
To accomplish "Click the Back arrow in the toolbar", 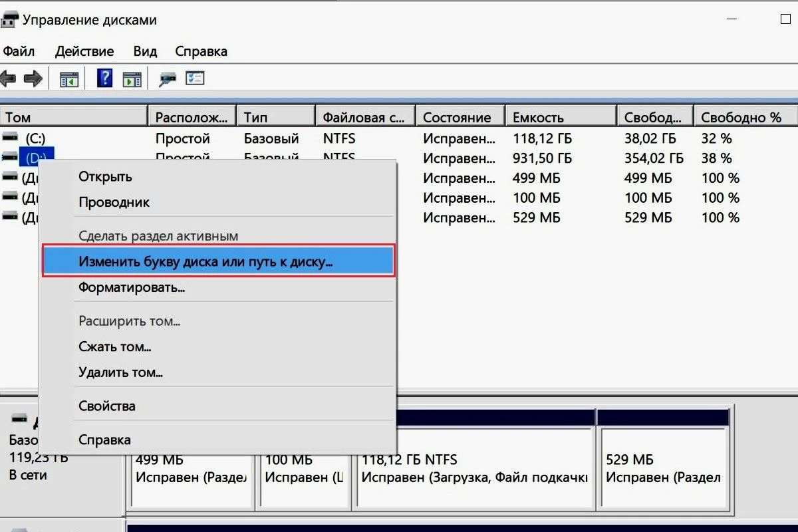I will (x=9, y=79).
